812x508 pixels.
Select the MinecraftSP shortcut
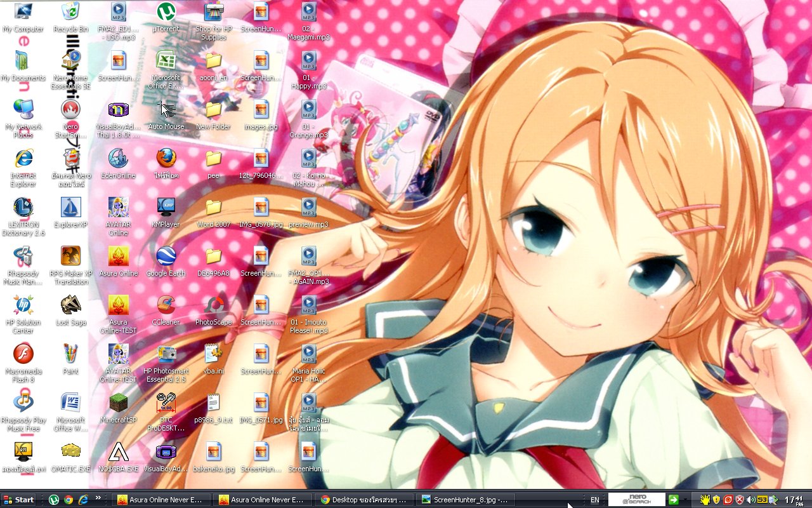coord(118,408)
